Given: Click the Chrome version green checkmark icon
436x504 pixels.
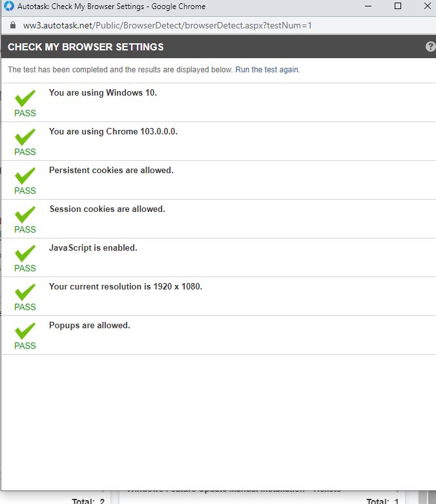Looking at the screenshot, I should (25, 137).
